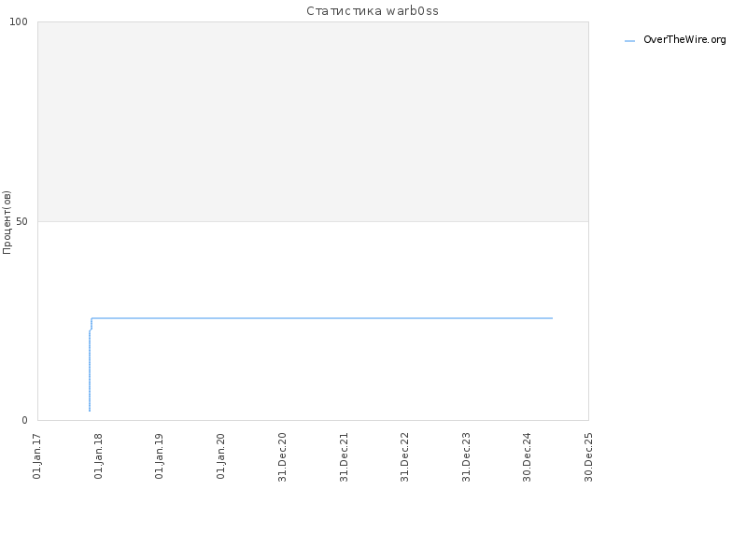Click the x-axis date 01.Jan.20
Viewport: 747px width, 560px height.
pos(220,456)
